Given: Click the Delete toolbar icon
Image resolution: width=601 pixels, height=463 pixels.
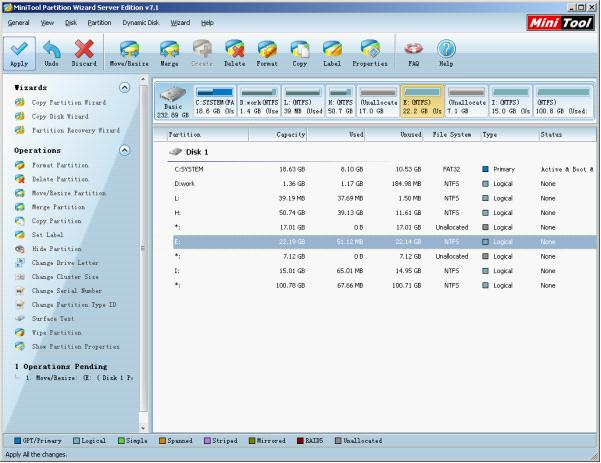Looking at the screenshot, I should pyautogui.click(x=235, y=53).
